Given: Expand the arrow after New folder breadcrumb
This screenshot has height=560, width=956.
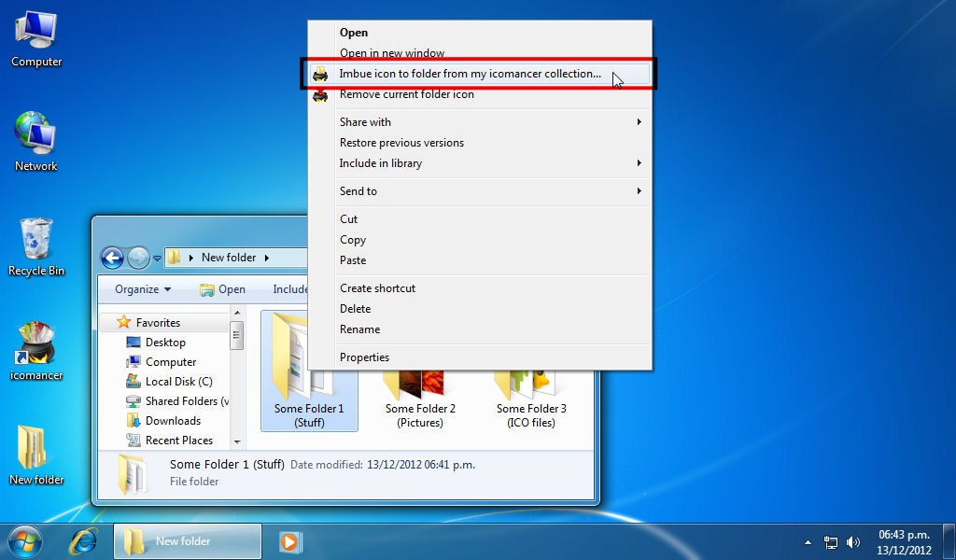Looking at the screenshot, I should [266, 258].
